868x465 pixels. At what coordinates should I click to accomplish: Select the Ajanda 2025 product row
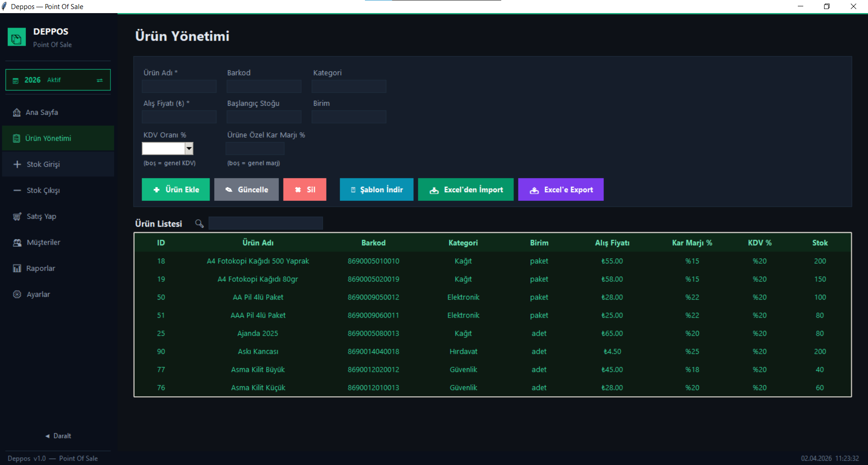point(258,333)
